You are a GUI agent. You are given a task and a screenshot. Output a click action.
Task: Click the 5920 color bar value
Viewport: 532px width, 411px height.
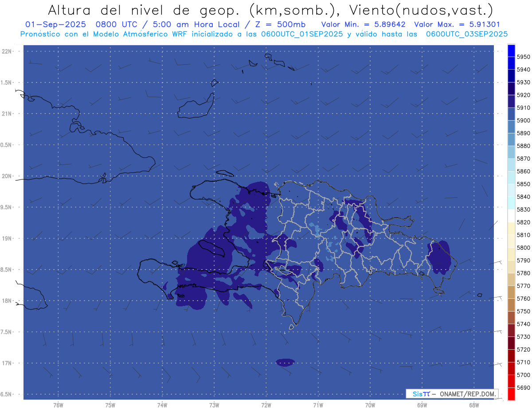click(x=523, y=95)
